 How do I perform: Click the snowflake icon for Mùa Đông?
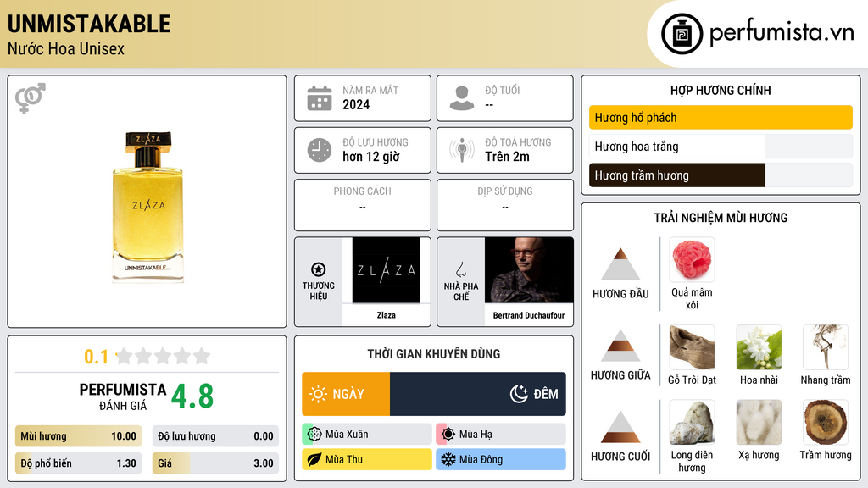click(448, 459)
